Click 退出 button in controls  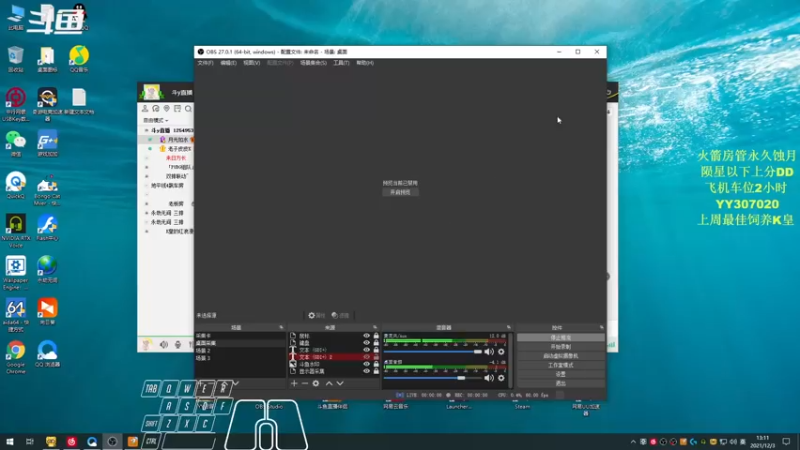click(x=561, y=383)
